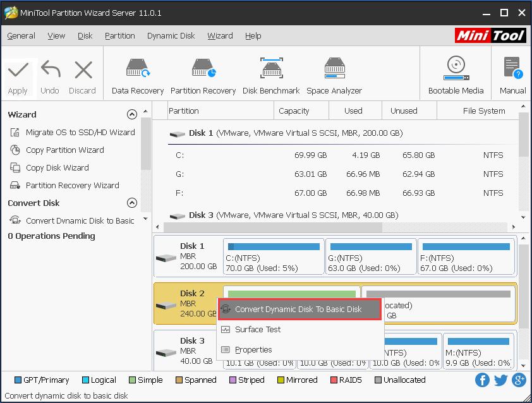
Task: Click the partition list scroll-down arrow
Action: [524, 217]
